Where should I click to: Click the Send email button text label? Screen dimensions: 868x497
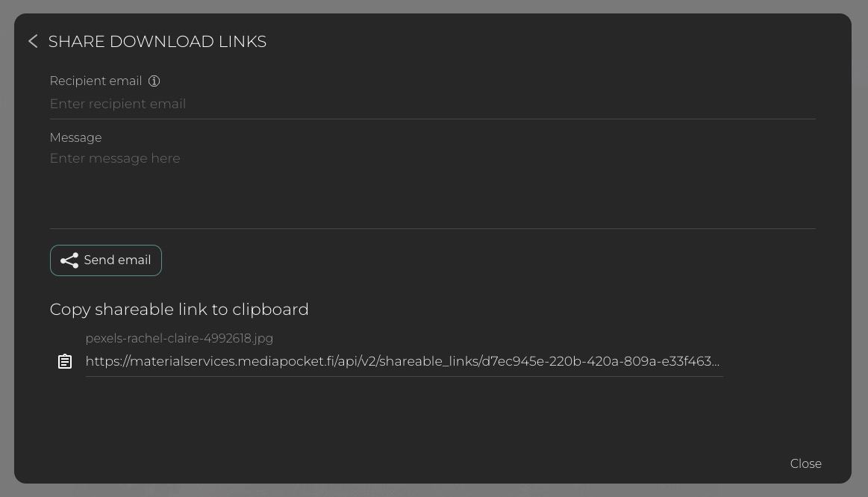click(117, 260)
